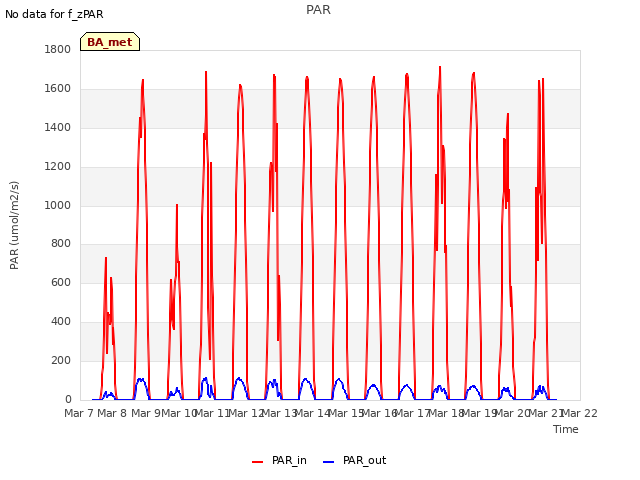Click the 0 y-axis tick label
640x480 pixels.
tap(68, 400)
